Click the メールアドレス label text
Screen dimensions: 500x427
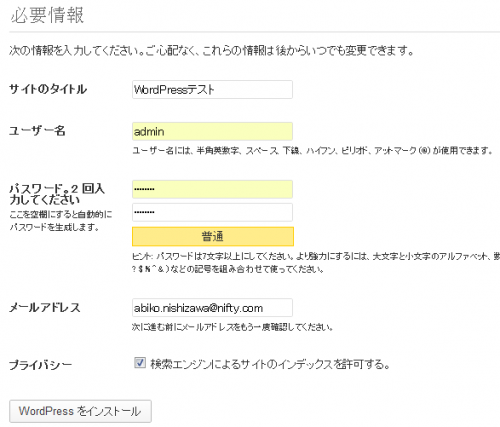coord(45,307)
